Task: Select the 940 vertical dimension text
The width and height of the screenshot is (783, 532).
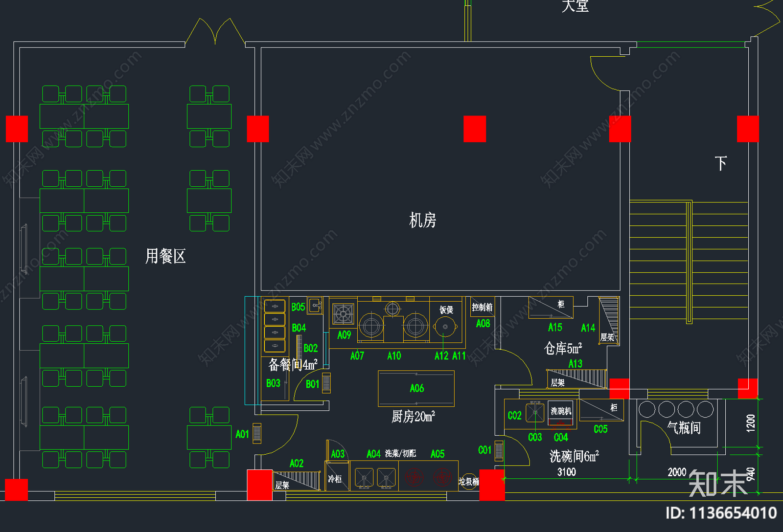Action: coord(751,474)
